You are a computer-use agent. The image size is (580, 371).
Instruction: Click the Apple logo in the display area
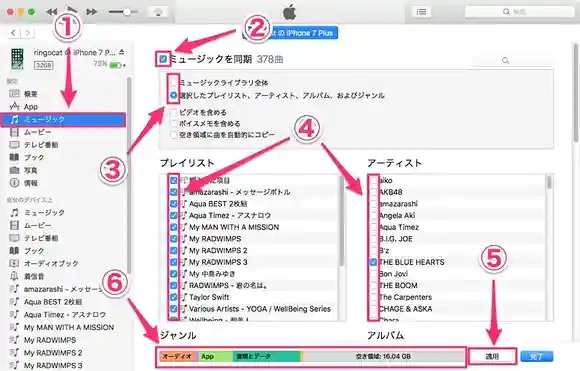[x=289, y=12]
